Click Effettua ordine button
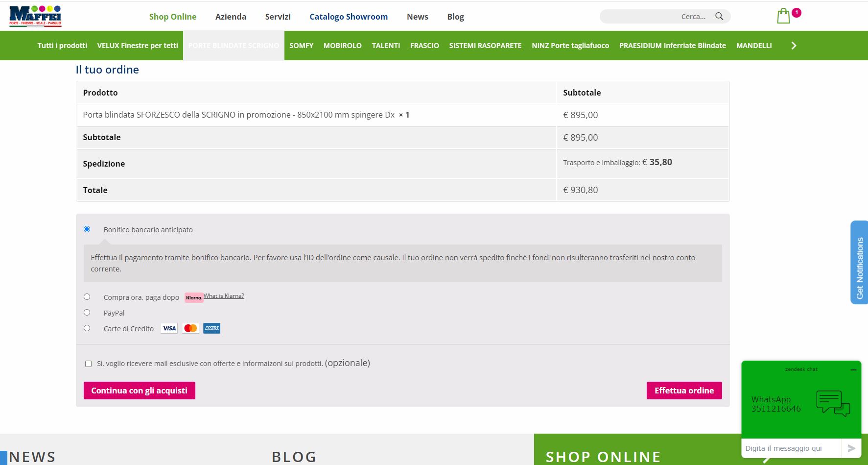Viewport: 868px width, 465px height. pos(684,391)
